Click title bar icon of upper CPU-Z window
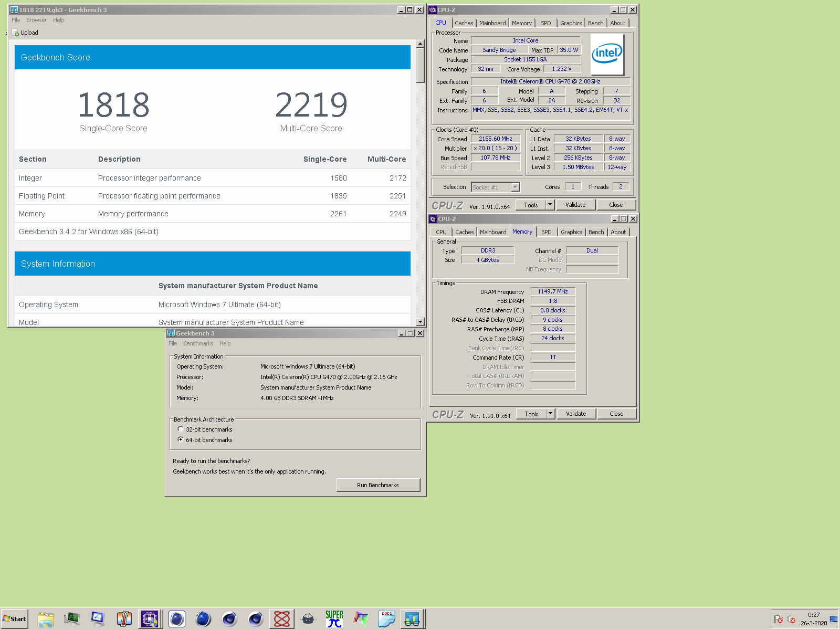Image resolution: width=840 pixels, height=630 pixels. click(433, 10)
